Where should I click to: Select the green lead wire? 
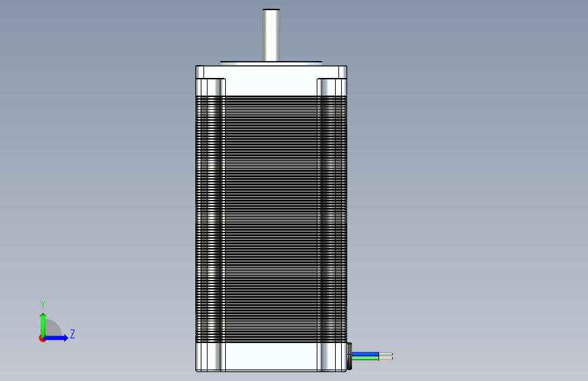pyautogui.click(x=366, y=358)
